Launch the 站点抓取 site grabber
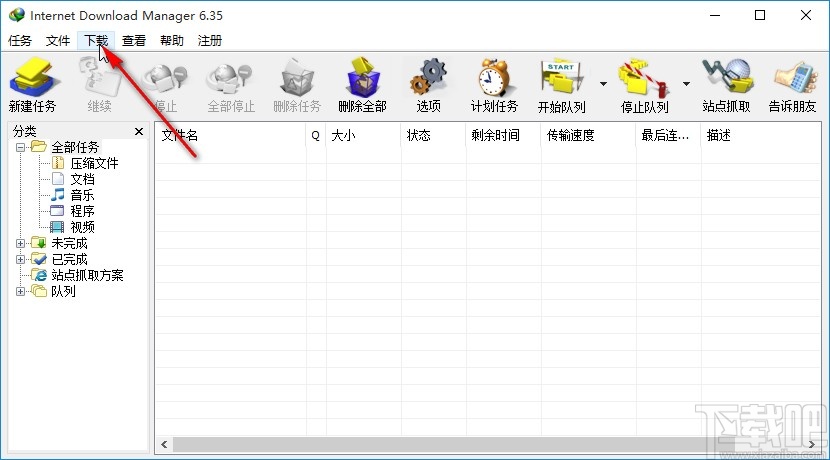The image size is (830, 460). 727,85
